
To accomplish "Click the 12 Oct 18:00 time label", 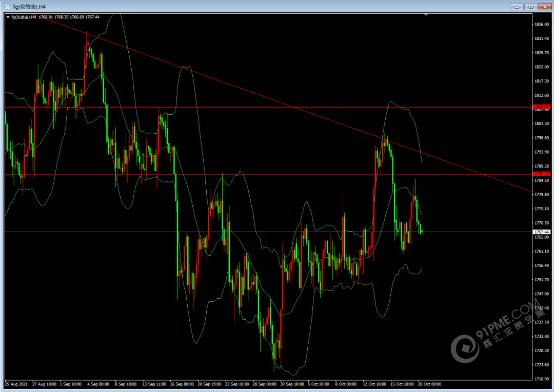I will 374,384.
